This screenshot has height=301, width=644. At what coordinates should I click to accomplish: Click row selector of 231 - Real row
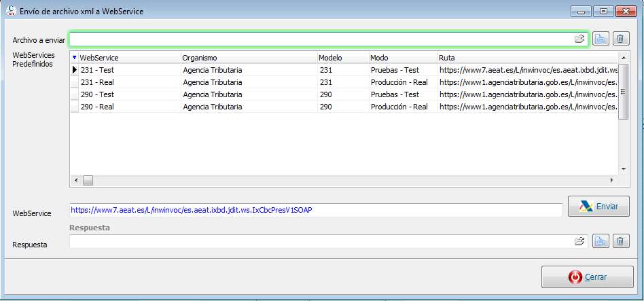74,82
